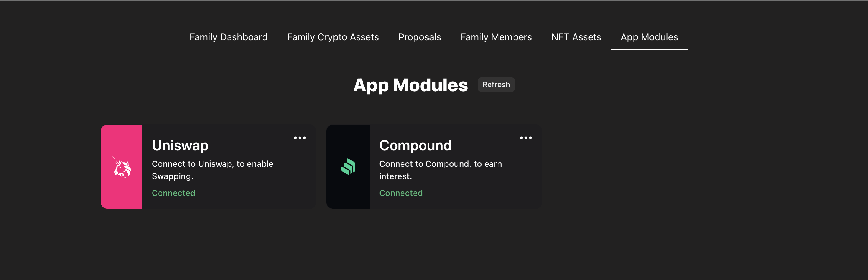Click the Compound earn interest description
Viewport: 868px width, 280px height.
(x=440, y=170)
